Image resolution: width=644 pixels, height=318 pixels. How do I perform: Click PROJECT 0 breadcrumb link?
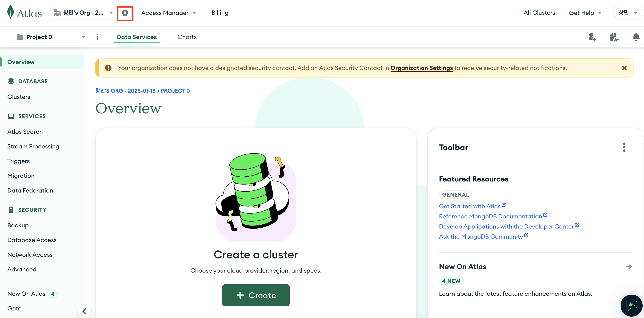[175, 91]
